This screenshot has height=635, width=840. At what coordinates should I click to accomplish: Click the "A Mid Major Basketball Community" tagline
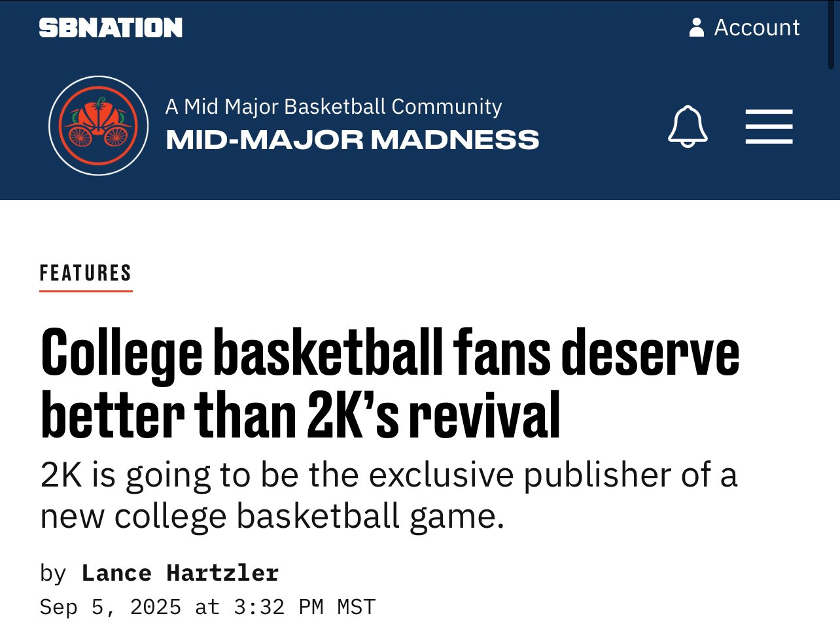(334, 106)
